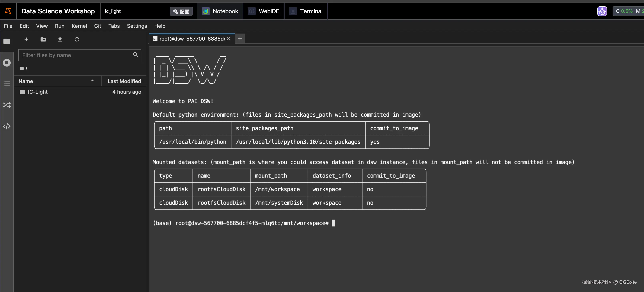Sort by Last Modified column
644x292 pixels.
(124, 81)
